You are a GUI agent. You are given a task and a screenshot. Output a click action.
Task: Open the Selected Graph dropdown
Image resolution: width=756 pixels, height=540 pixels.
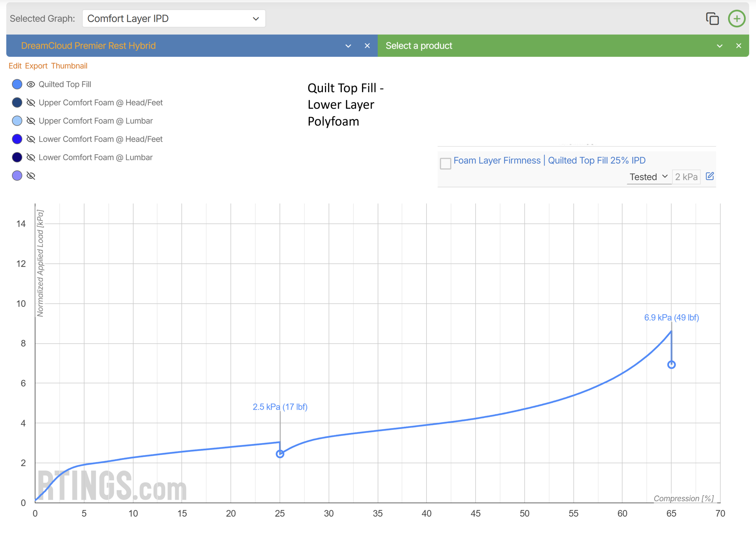pos(173,19)
